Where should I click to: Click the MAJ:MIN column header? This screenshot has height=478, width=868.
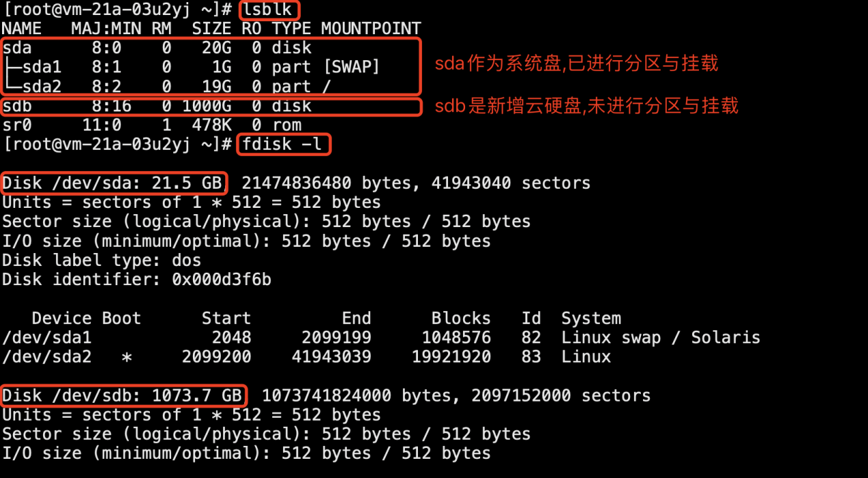tap(106, 29)
